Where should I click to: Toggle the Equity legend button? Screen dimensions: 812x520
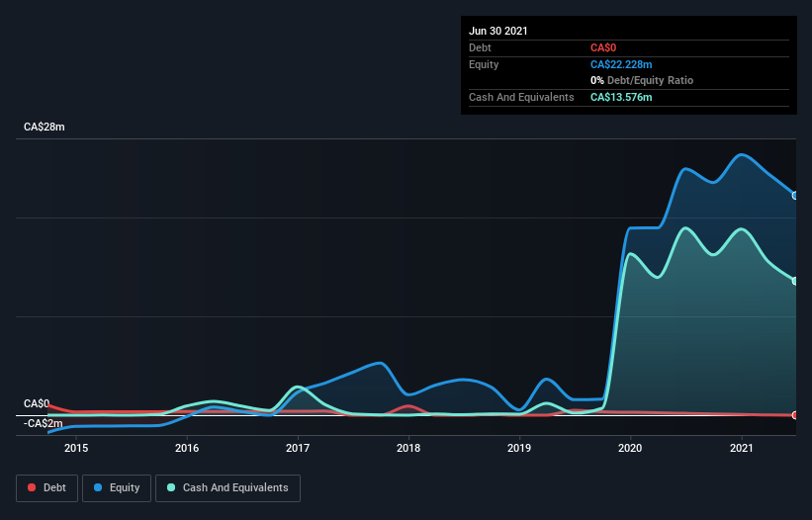tap(117, 488)
